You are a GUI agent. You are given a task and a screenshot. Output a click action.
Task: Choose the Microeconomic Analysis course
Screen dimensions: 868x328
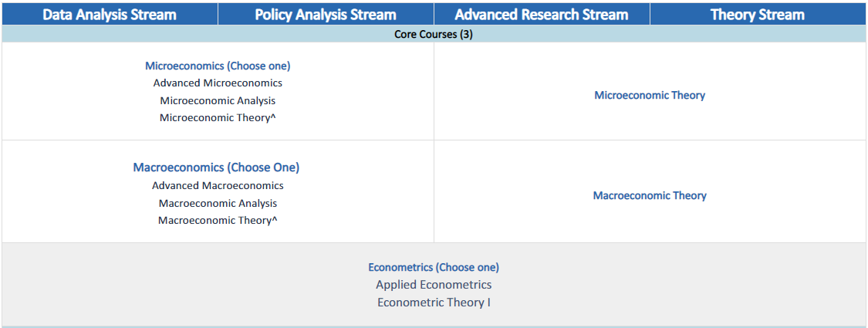point(218,100)
